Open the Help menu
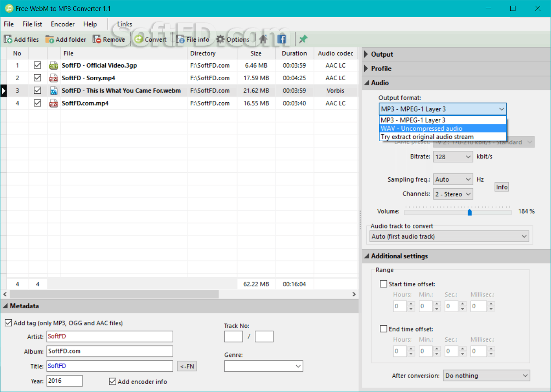Viewport: 551px width, 392px height. tap(90, 24)
